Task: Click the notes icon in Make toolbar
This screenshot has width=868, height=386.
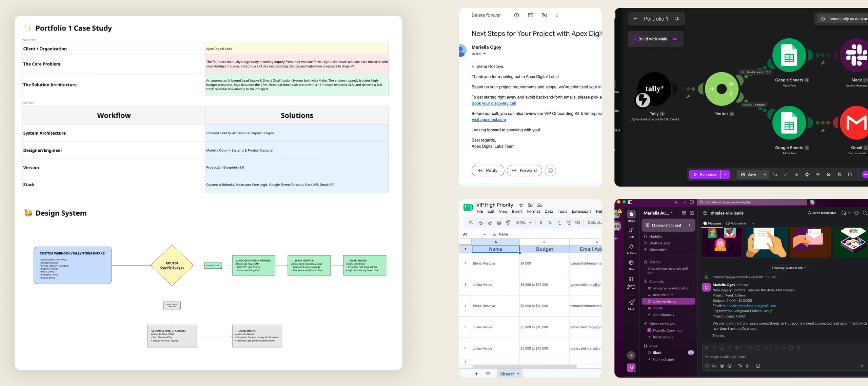Action: 850,174
